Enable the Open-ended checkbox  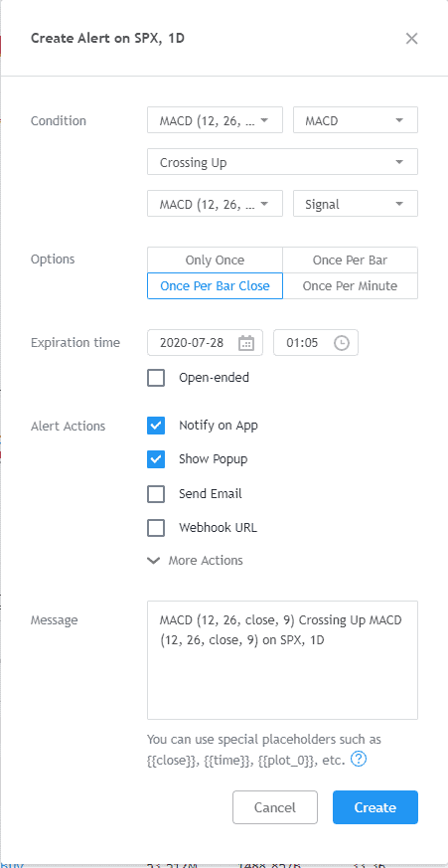tap(156, 378)
